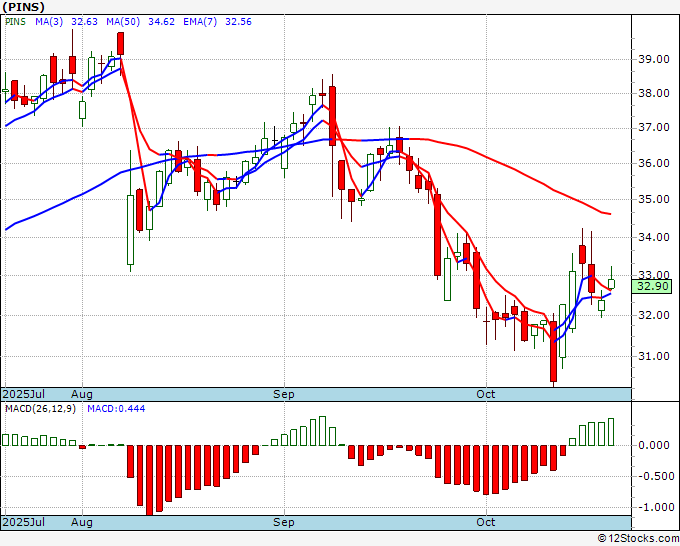Click the current price tag 32.90
The height and width of the screenshot is (546, 680).
652,286
